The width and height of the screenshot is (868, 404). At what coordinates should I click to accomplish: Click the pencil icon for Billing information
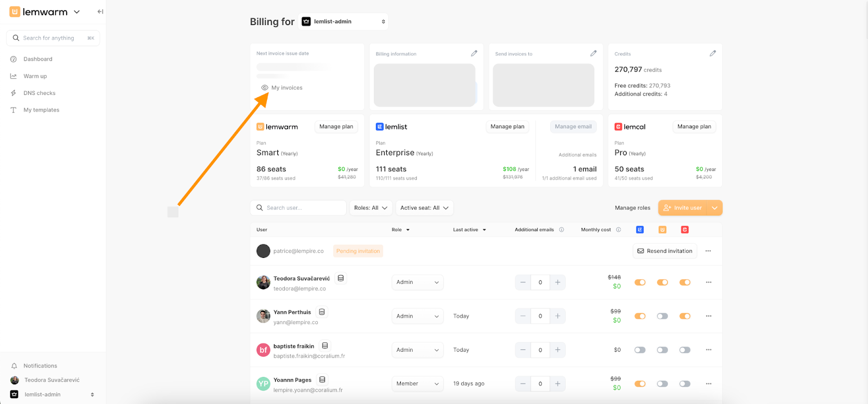tap(474, 53)
